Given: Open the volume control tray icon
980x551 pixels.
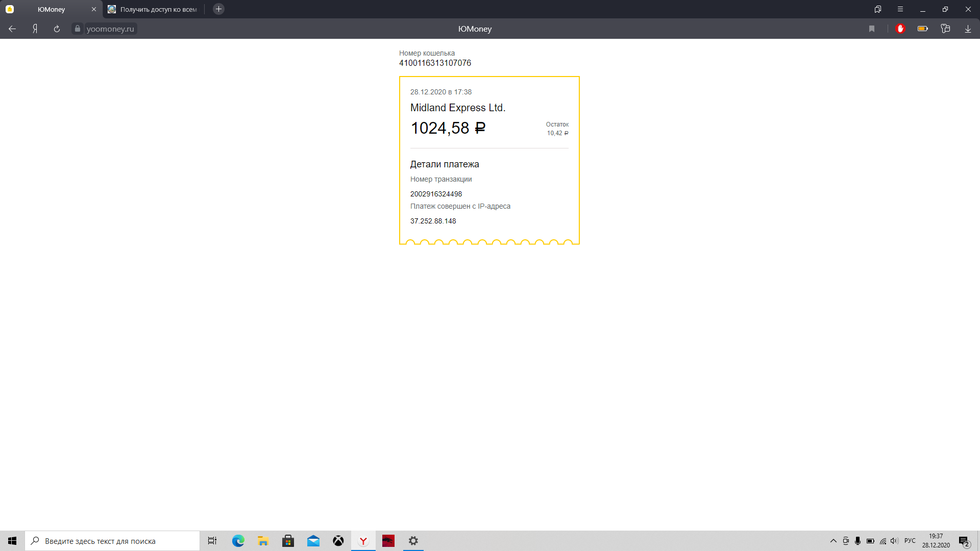Looking at the screenshot, I should (x=894, y=541).
